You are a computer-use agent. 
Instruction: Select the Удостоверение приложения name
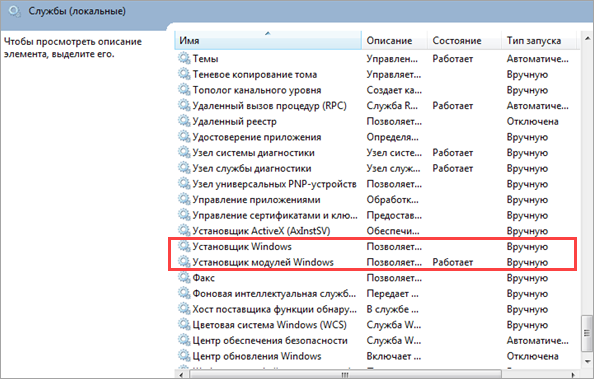click(x=257, y=137)
